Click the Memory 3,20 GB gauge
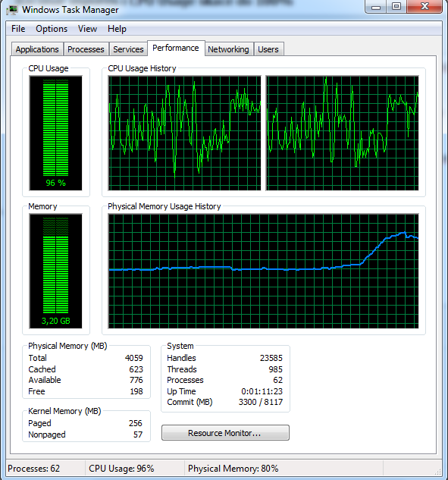 point(55,271)
